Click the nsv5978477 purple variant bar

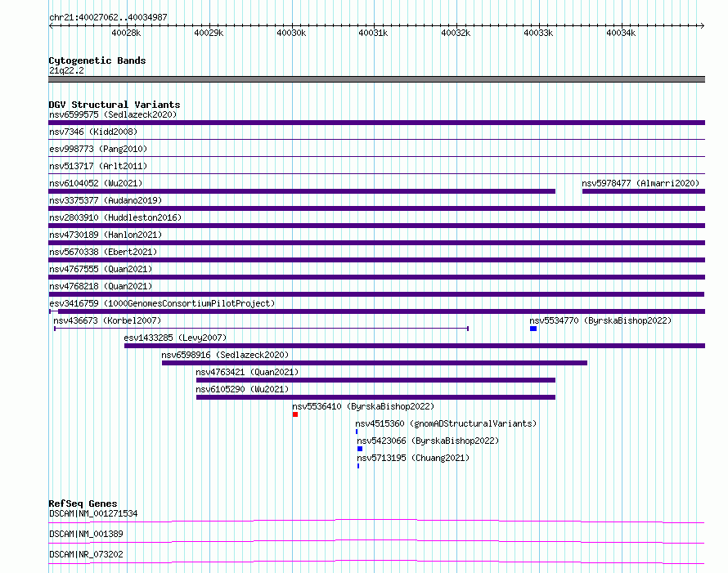coord(644,191)
